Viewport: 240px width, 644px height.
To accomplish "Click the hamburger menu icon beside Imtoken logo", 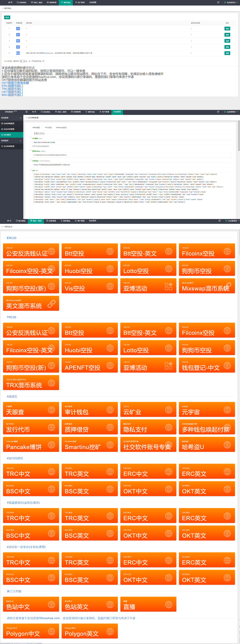I will [26, 112].
